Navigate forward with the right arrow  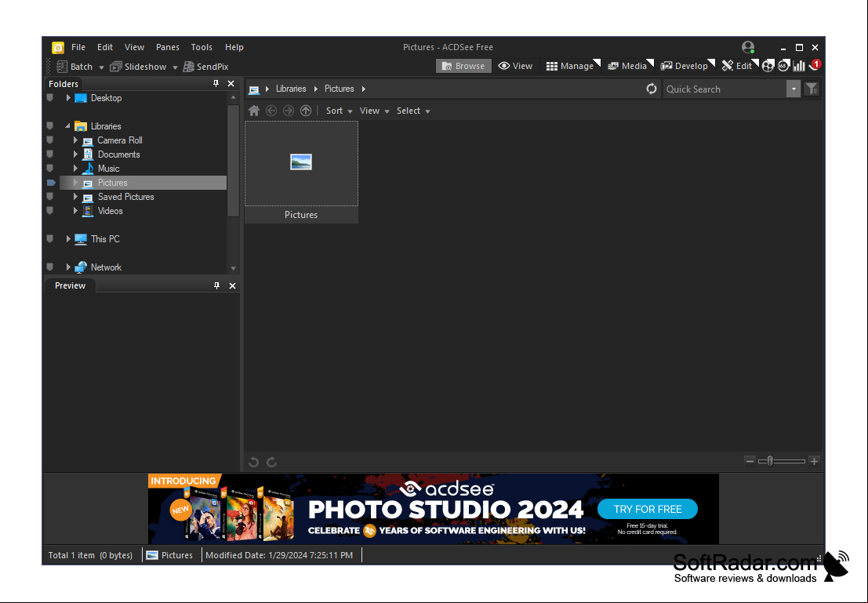289,111
